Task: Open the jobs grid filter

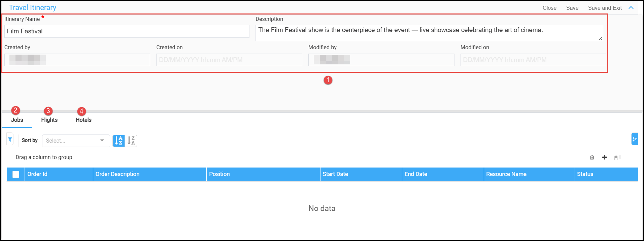Action: [x=10, y=139]
